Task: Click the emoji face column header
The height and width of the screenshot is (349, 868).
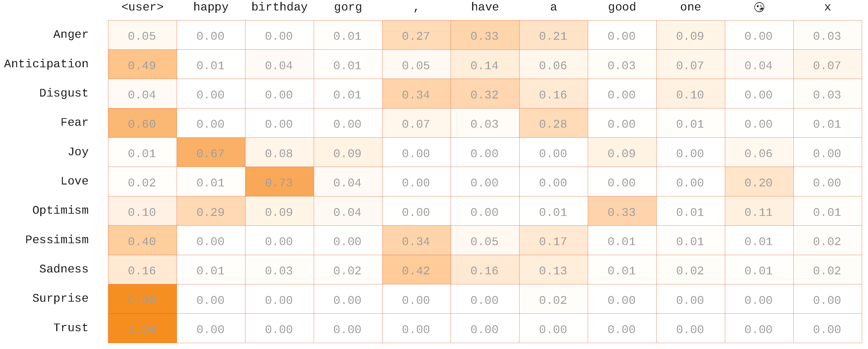Action: (x=759, y=7)
